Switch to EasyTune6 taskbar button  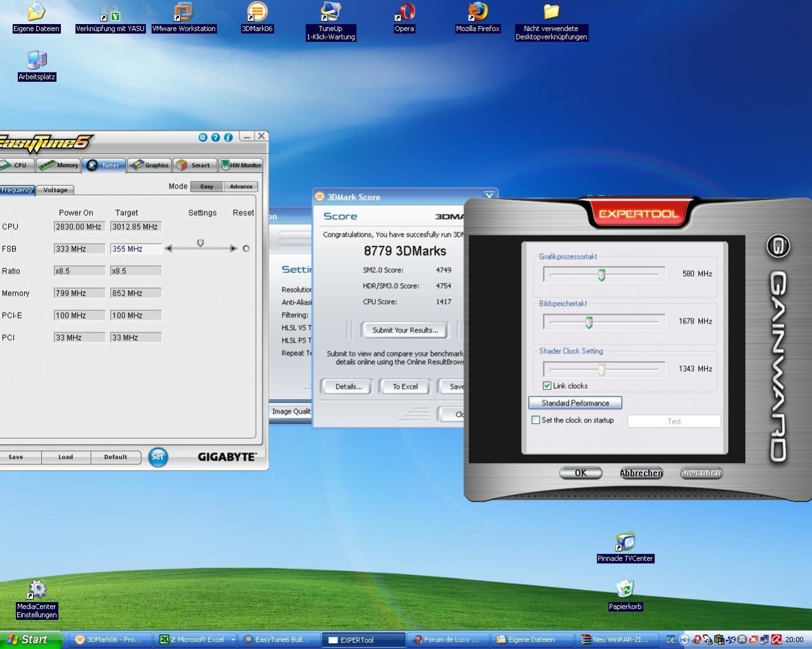click(279, 639)
